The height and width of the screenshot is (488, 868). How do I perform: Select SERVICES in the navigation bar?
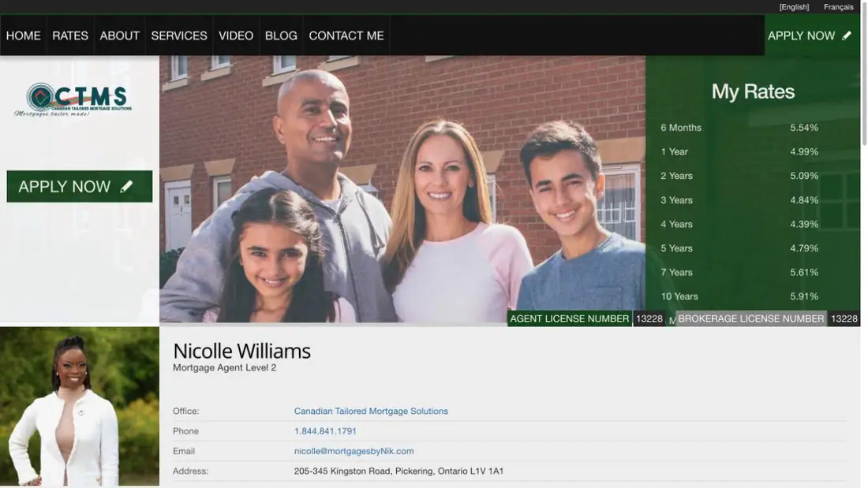[179, 35]
